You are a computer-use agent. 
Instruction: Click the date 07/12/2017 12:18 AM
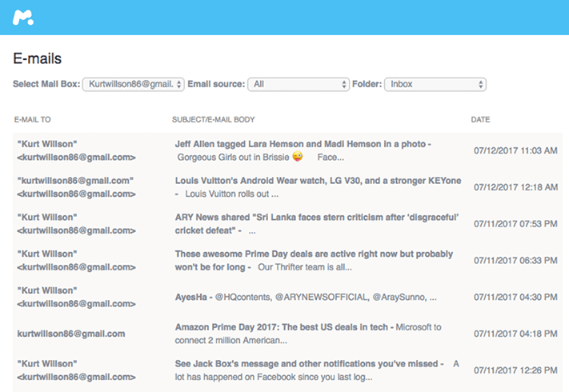(x=515, y=187)
